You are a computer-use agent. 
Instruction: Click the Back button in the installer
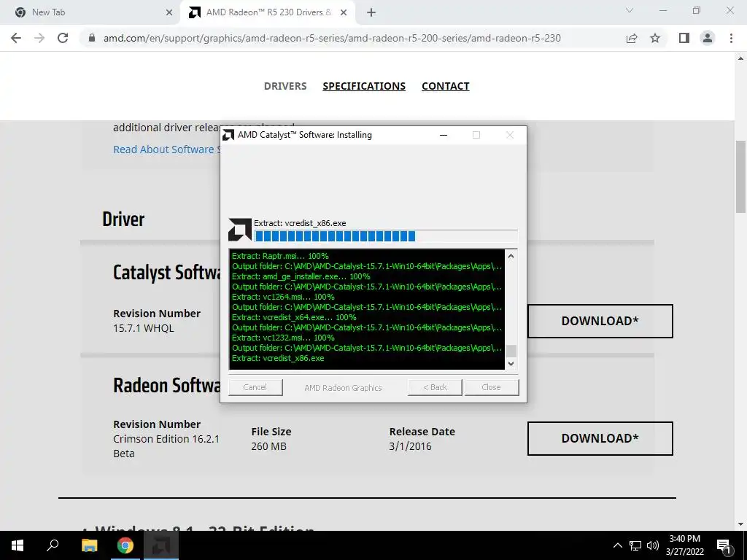435,387
